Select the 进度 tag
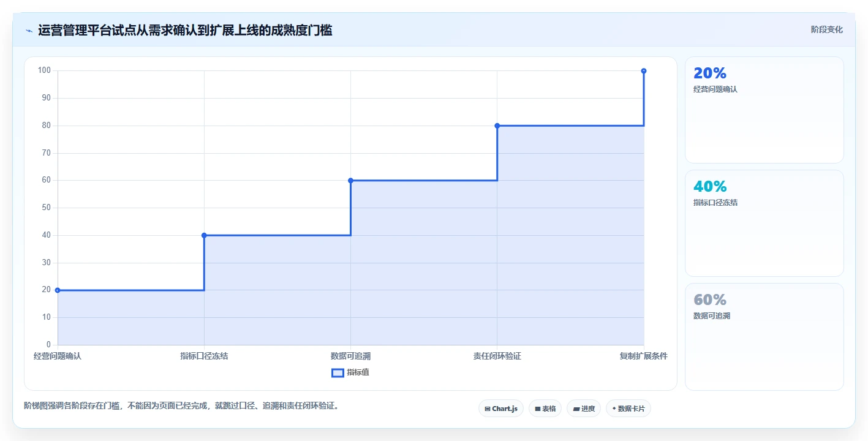The image size is (868, 441). click(x=583, y=409)
